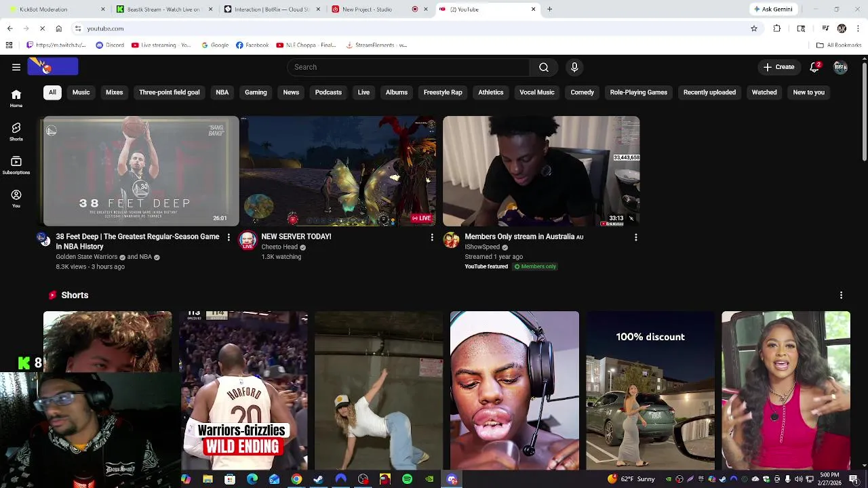The width and height of the screenshot is (868, 488).
Task: Open more options for NEW SERVER TODAY! stream
Action: (x=432, y=237)
